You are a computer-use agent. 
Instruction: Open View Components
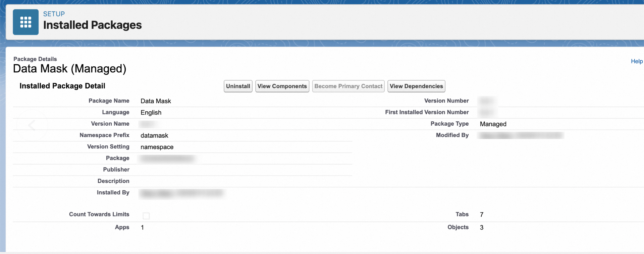[282, 86]
